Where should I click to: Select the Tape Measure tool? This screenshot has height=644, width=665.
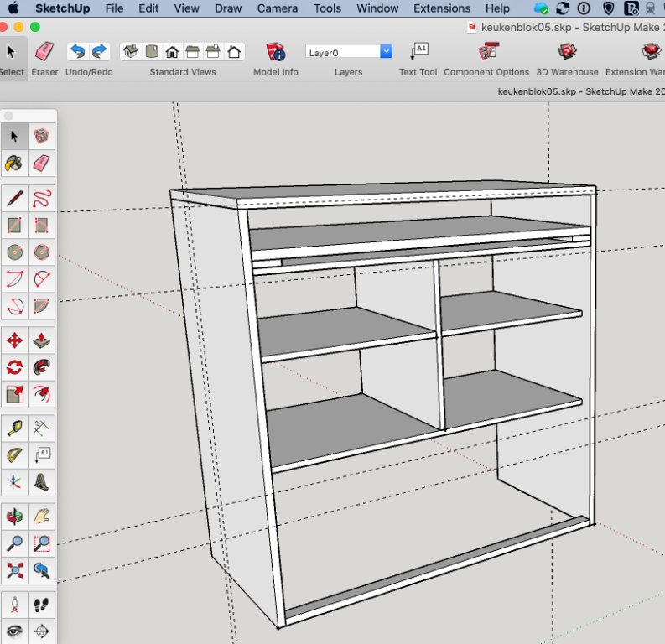click(x=14, y=428)
